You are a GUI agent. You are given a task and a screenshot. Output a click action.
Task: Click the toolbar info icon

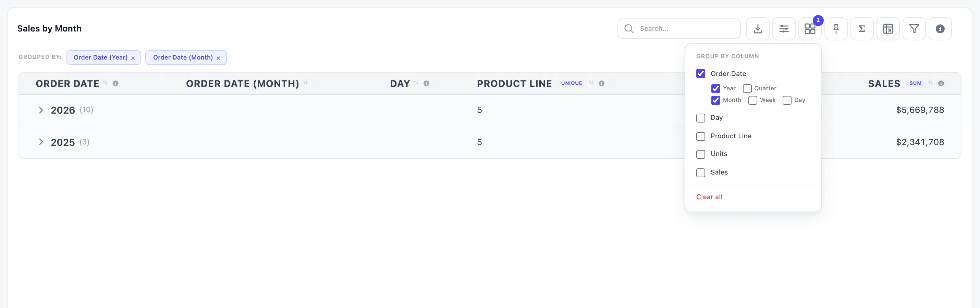tap(940, 29)
